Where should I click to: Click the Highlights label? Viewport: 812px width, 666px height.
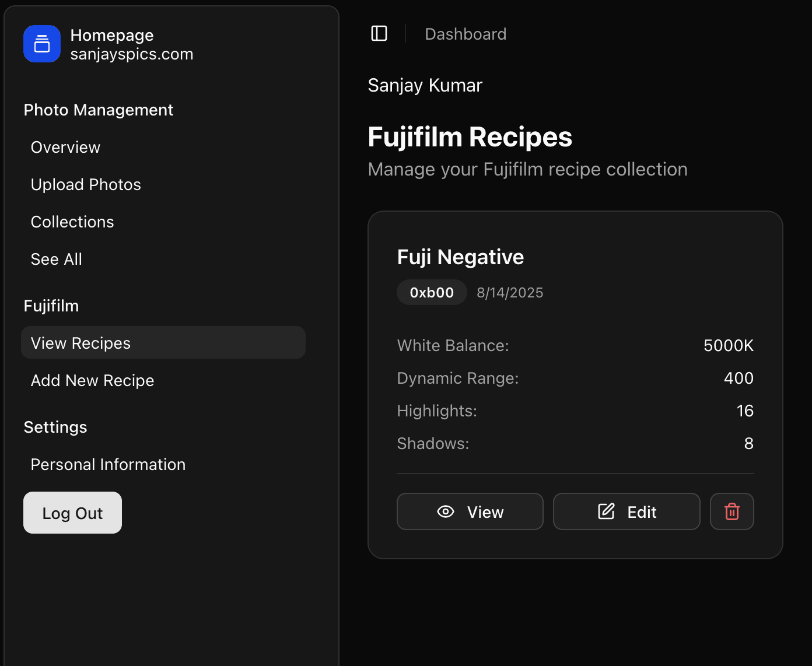pyautogui.click(x=437, y=411)
